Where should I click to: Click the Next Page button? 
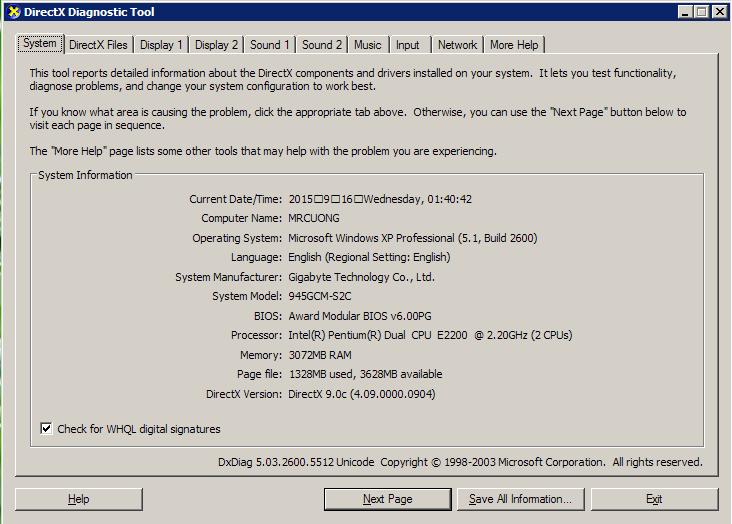coord(387,499)
